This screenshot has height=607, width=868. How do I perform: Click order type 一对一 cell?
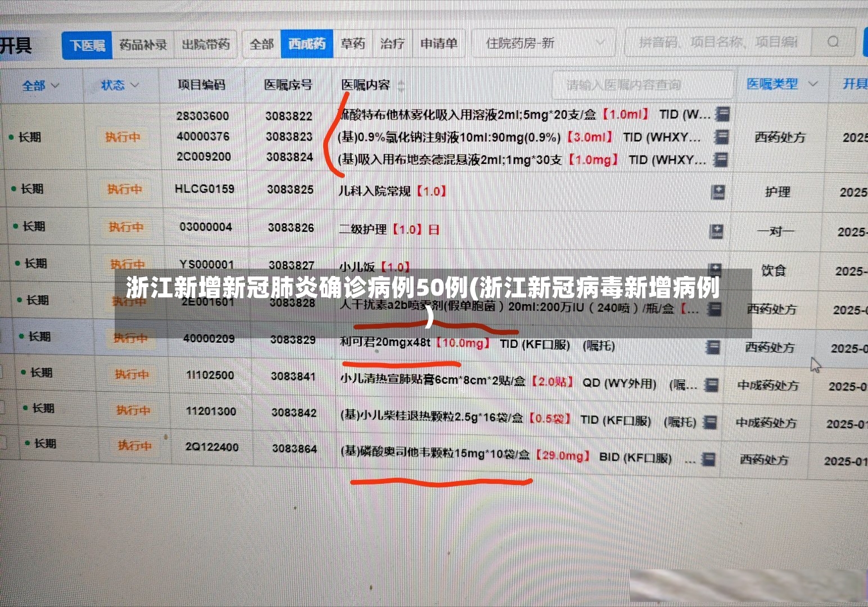(x=776, y=231)
